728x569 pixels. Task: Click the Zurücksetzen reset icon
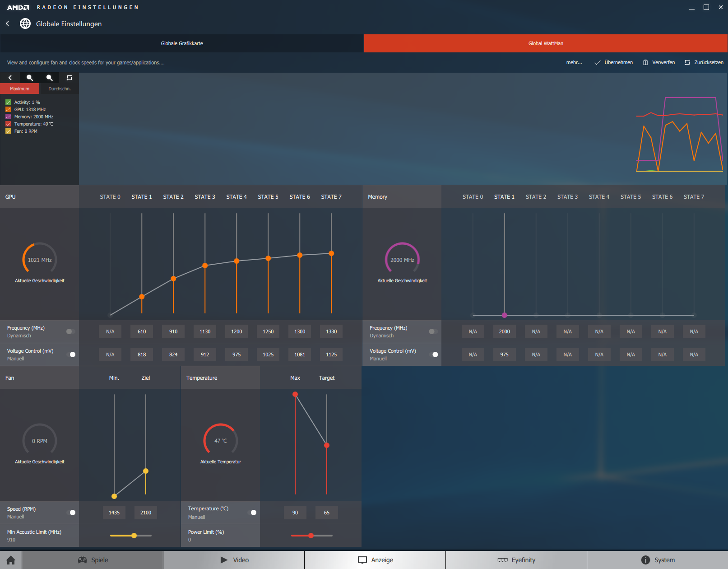click(687, 62)
